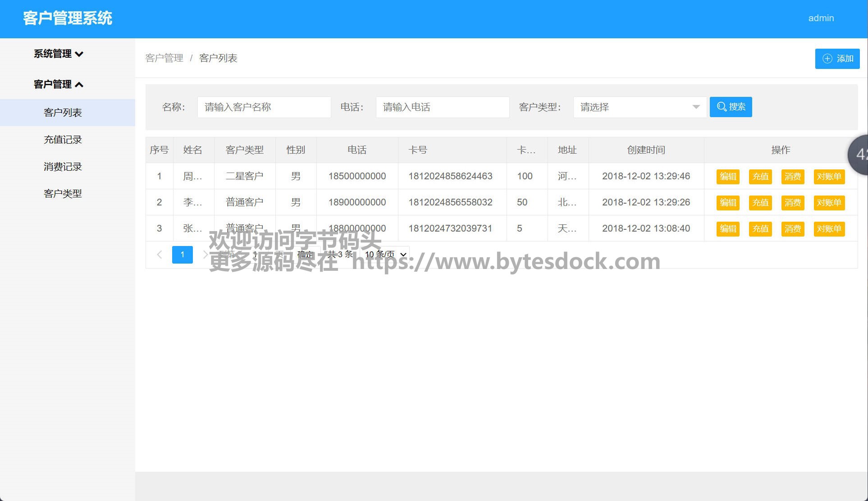
Task: Click the admin user label in the header
Action: click(821, 18)
